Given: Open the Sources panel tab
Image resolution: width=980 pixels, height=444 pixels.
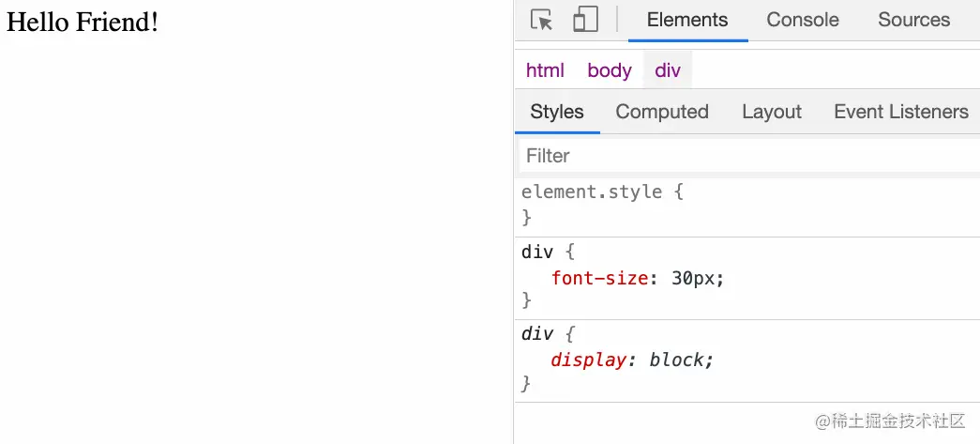Looking at the screenshot, I should 913,20.
